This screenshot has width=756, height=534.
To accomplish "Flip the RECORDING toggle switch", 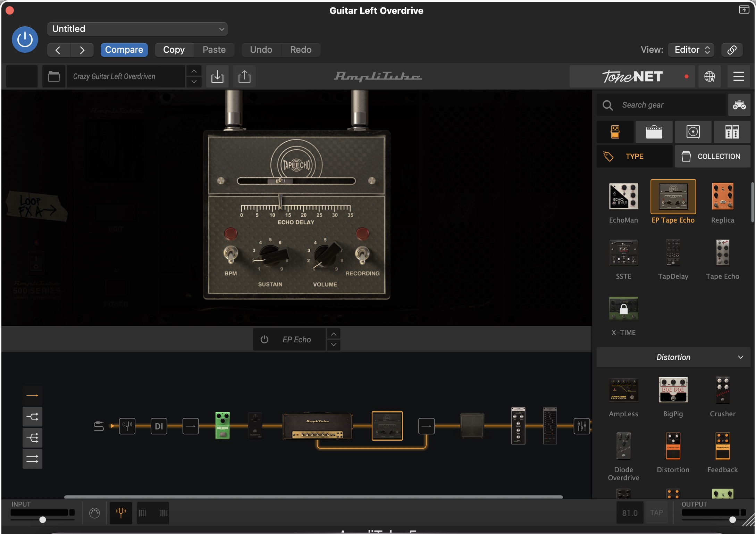I will pyautogui.click(x=362, y=255).
